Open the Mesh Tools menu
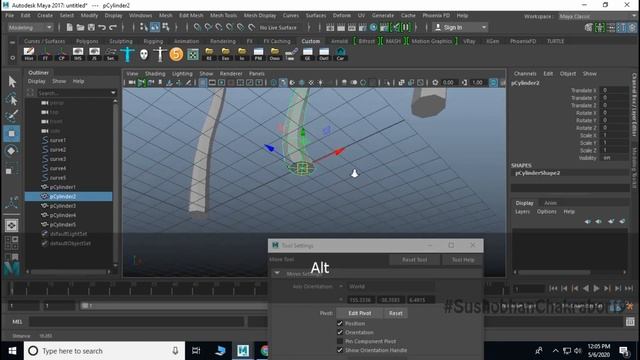This screenshot has height=360, width=640. click(x=223, y=16)
